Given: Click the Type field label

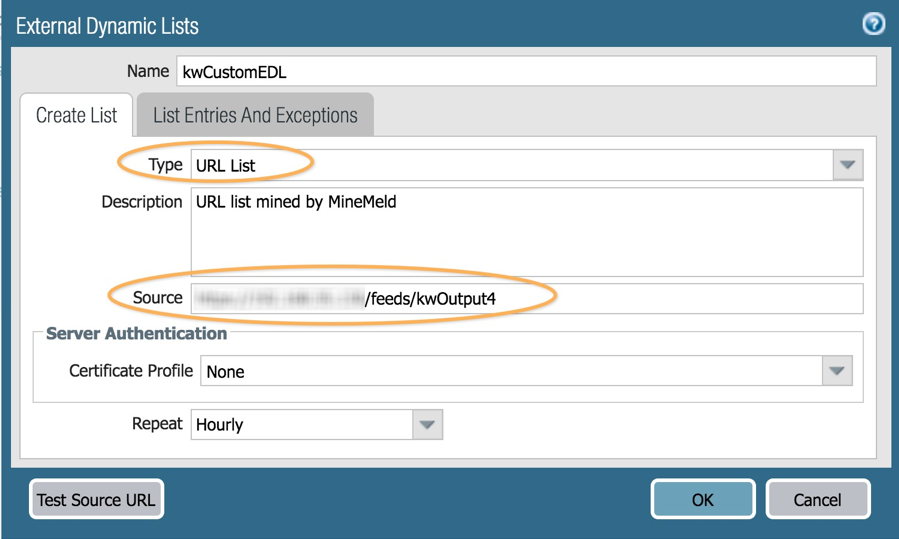Looking at the screenshot, I should 165,165.
